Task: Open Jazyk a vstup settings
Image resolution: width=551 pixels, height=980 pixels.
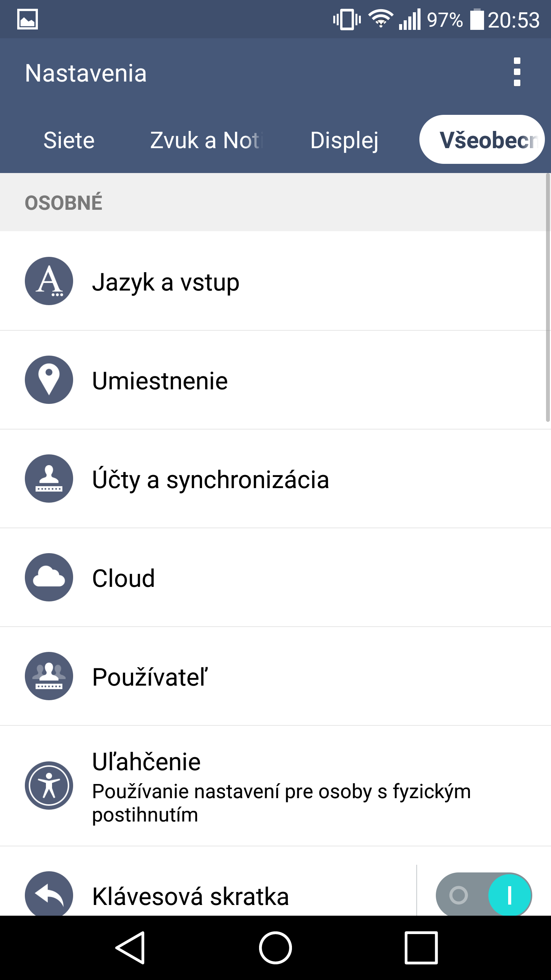Action: pyautogui.click(x=166, y=283)
